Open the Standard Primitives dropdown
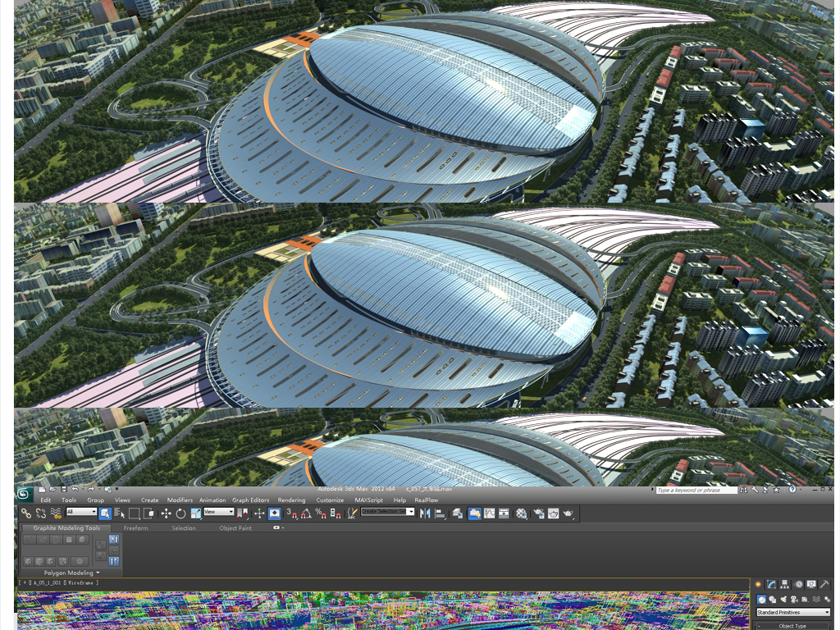 point(792,612)
